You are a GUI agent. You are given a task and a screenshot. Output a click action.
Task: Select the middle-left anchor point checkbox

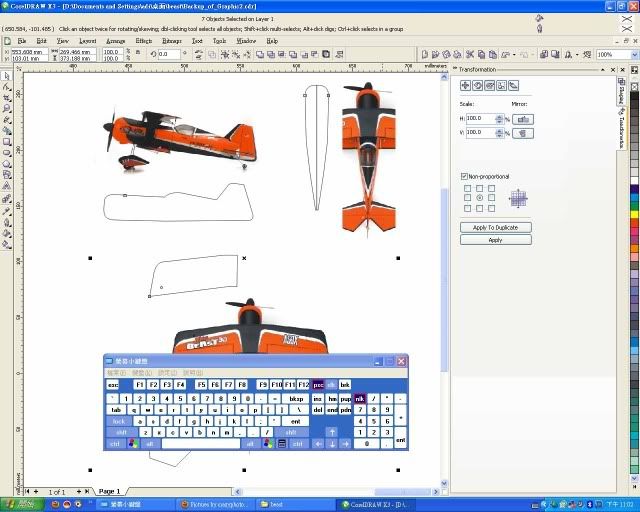(467, 198)
